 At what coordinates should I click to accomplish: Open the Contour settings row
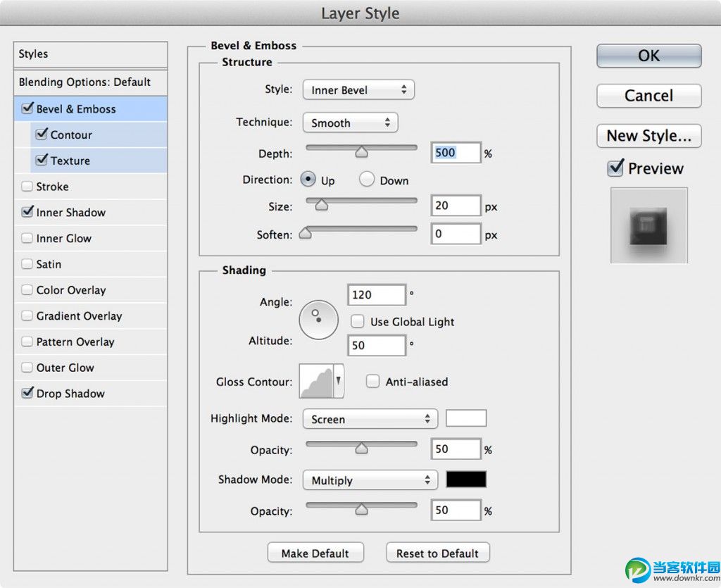(x=99, y=135)
